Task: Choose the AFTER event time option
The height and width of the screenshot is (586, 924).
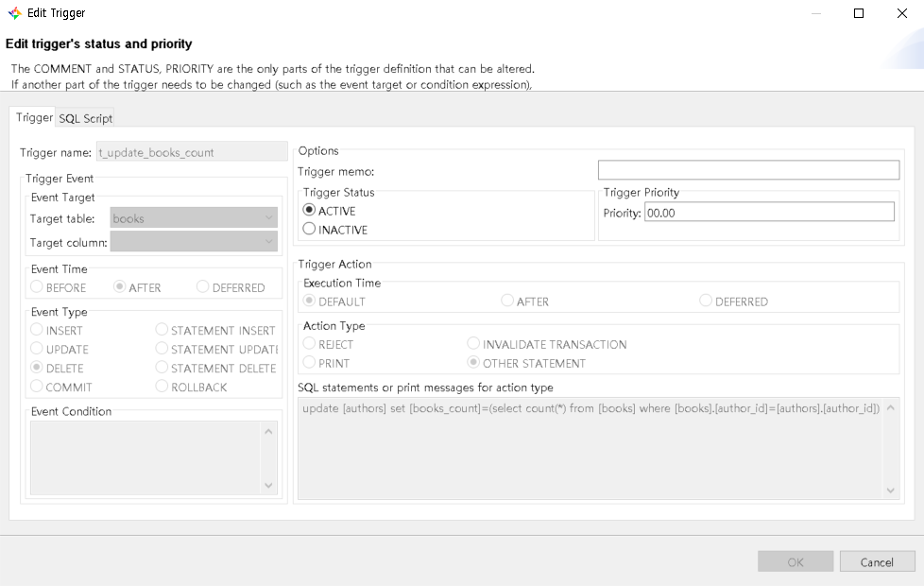Action: tap(120, 287)
